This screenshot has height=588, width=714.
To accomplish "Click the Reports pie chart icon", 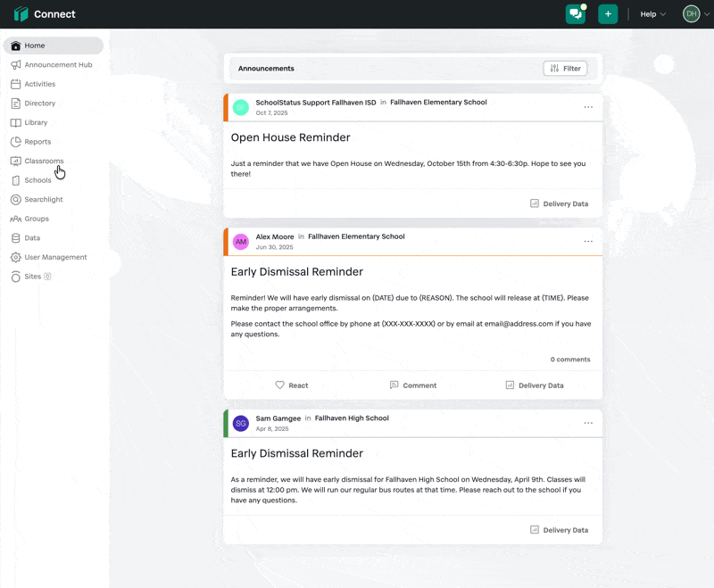I will [16, 142].
